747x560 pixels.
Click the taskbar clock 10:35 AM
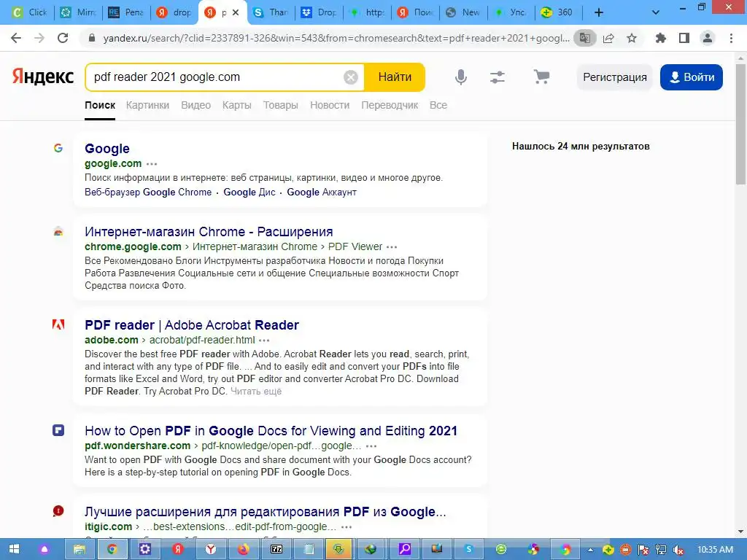[x=715, y=550]
